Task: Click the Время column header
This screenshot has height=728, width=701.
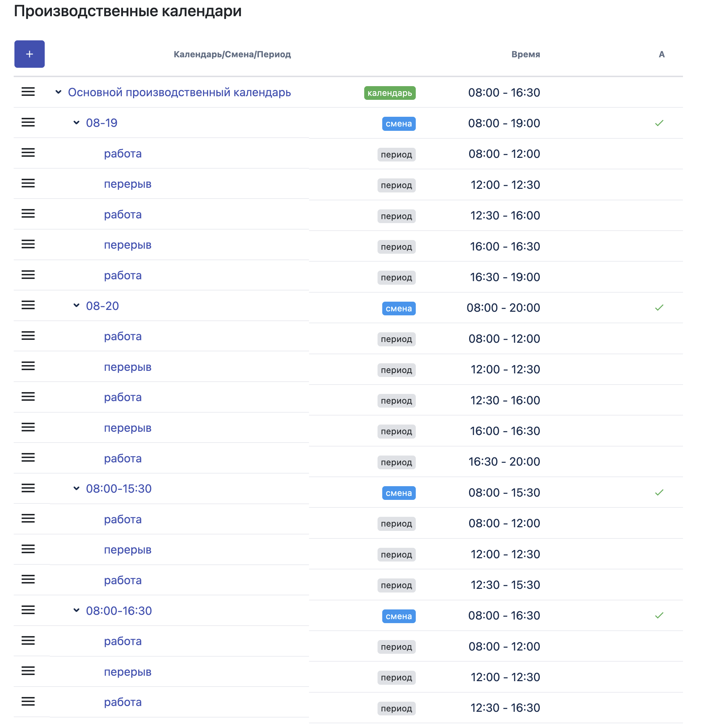Action: point(525,54)
